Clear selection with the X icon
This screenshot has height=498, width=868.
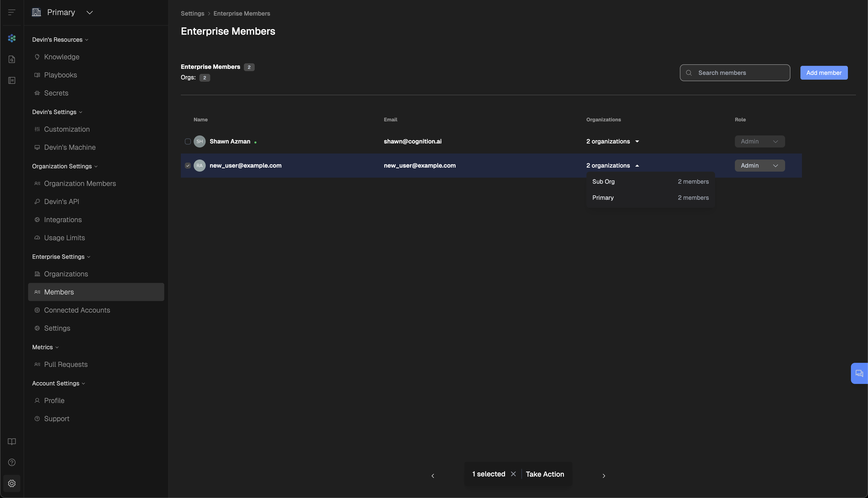[513, 474]
